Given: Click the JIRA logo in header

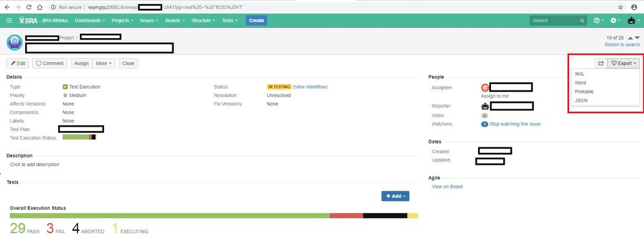Looking at the screenshot, I should tap(29, 20).
